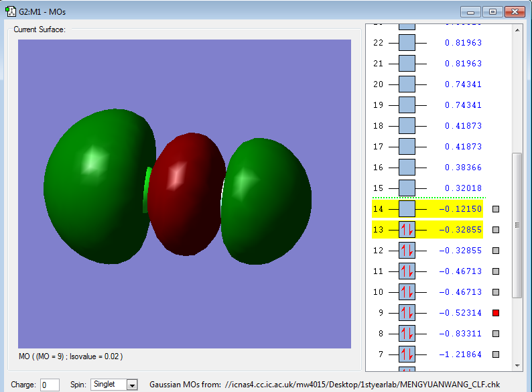Click the Charge input field
Viewport: 532px width, 392px height.
pos(50,385)
